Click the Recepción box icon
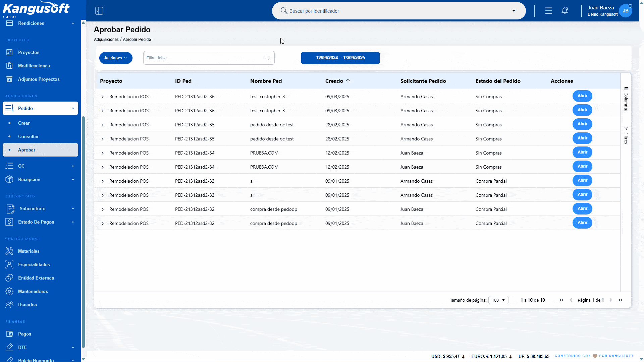 pyautogui.click(x=9, y=179)
